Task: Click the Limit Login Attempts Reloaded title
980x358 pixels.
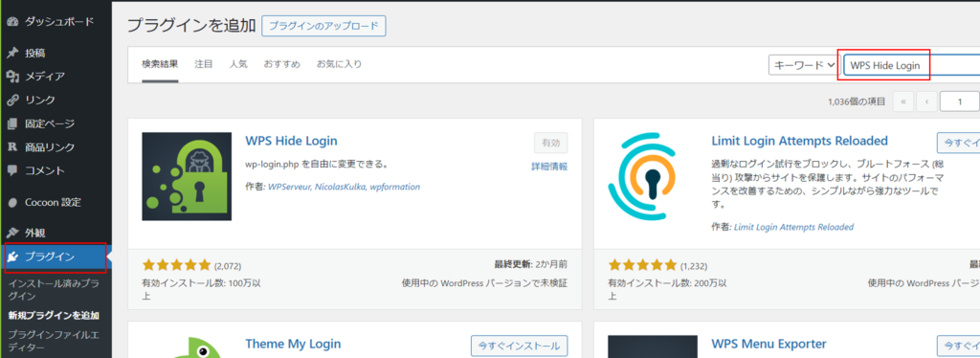Action: coord(799,141)
